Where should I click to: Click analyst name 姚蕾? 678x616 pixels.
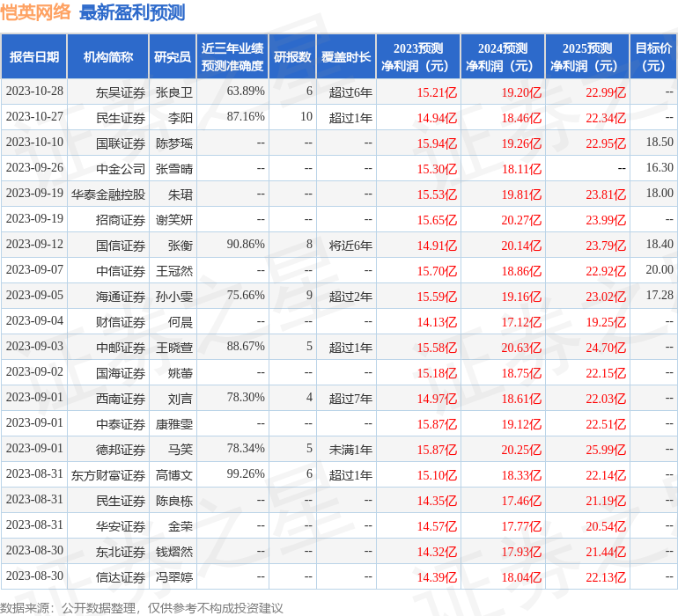point(181,372)
